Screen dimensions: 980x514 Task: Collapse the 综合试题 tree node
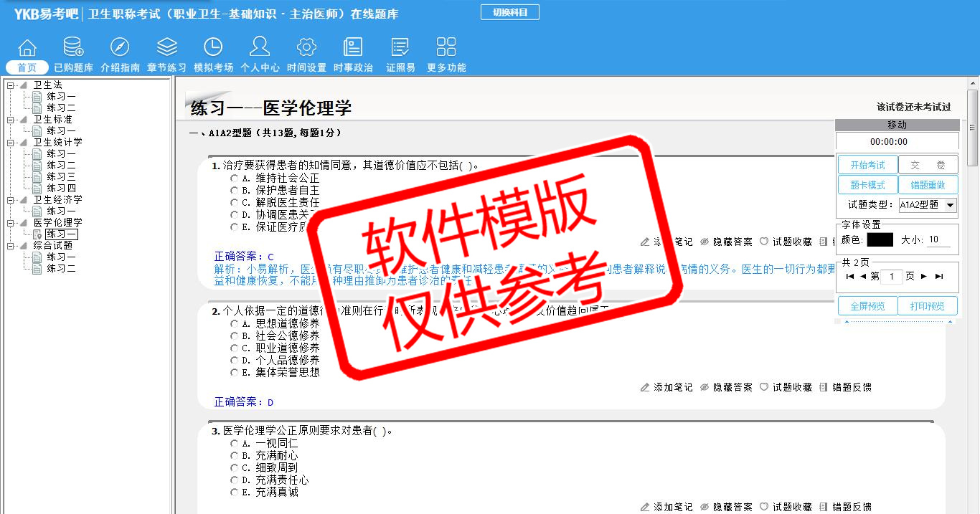click(x=11, y=246)
